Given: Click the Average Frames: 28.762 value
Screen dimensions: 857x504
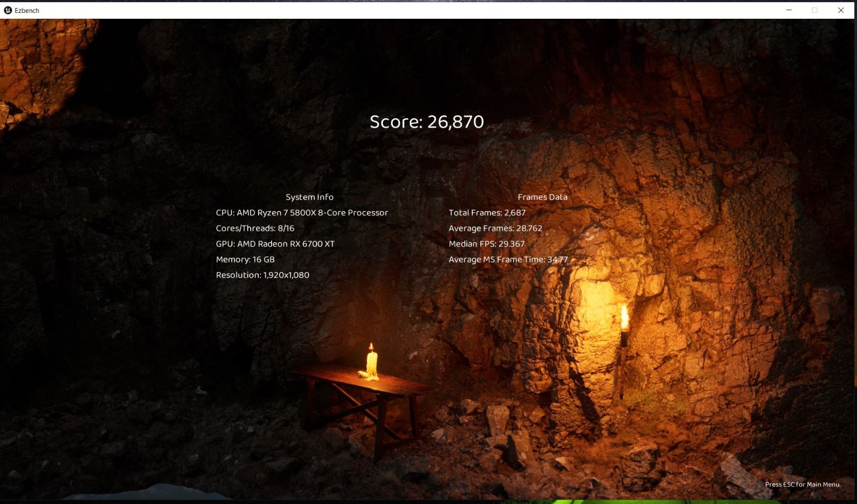Looking at the screenshot, I should click(495, 228).
